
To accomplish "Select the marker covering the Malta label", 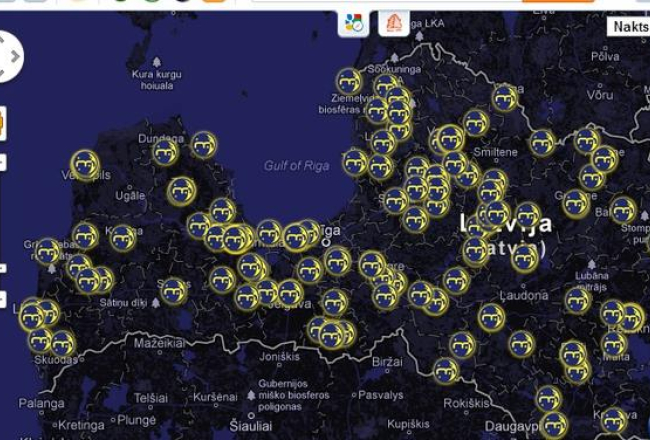I will point(614,344).
